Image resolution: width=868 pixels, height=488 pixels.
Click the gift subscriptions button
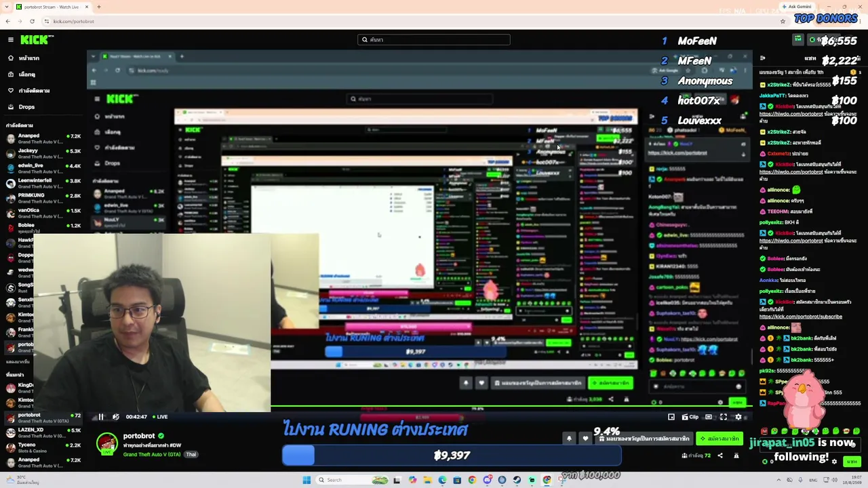click(x=644, y=439)
